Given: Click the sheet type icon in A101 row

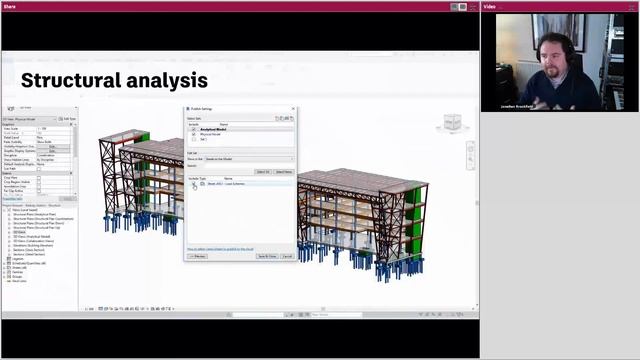Looking at the screenshot, I should tap(202, 184).
